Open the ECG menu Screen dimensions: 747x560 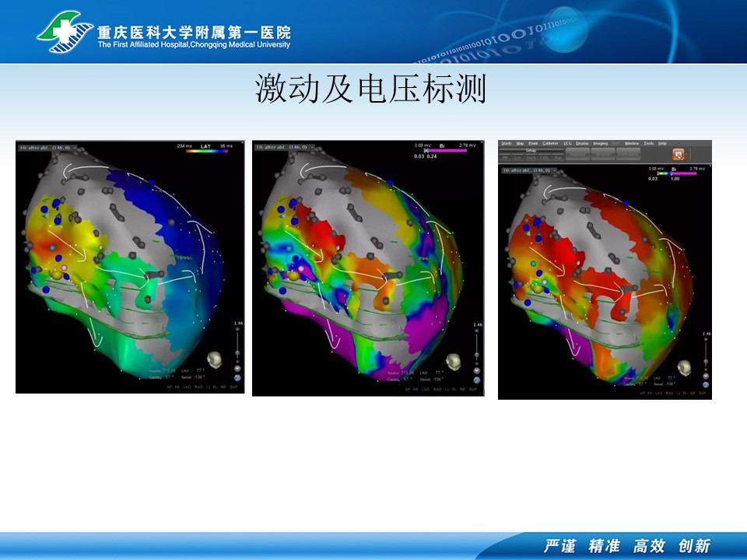pyautogui.click(x=567, y=143)
